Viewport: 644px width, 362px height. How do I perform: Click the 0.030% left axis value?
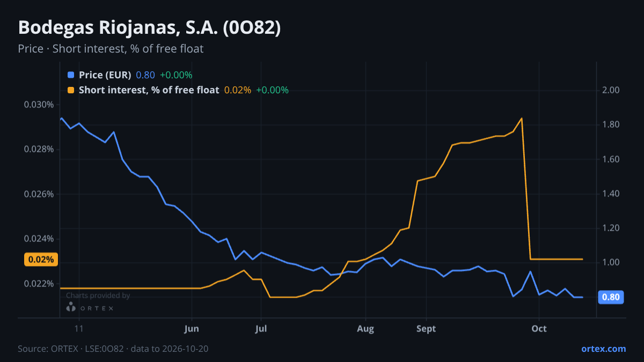pos(39,104)
